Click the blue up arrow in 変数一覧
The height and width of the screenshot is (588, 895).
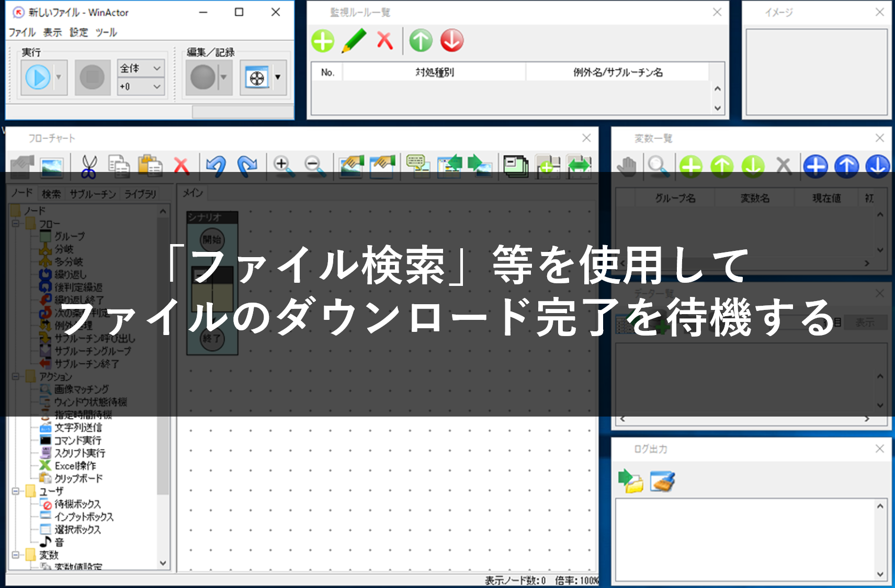point(847,166)
